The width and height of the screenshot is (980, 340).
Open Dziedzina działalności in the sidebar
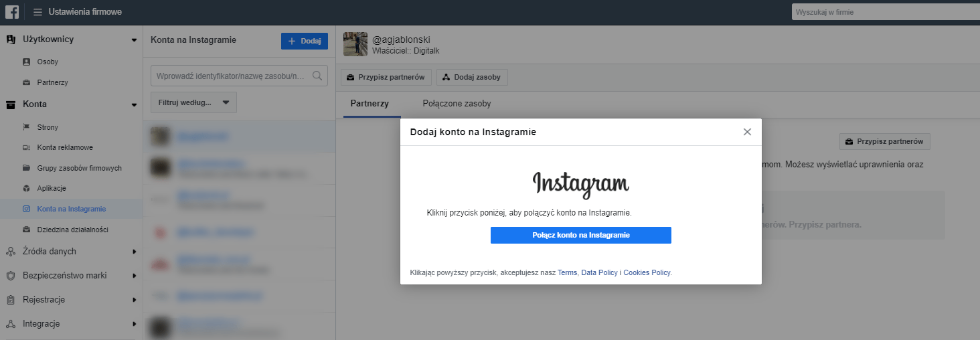[73, 230]
